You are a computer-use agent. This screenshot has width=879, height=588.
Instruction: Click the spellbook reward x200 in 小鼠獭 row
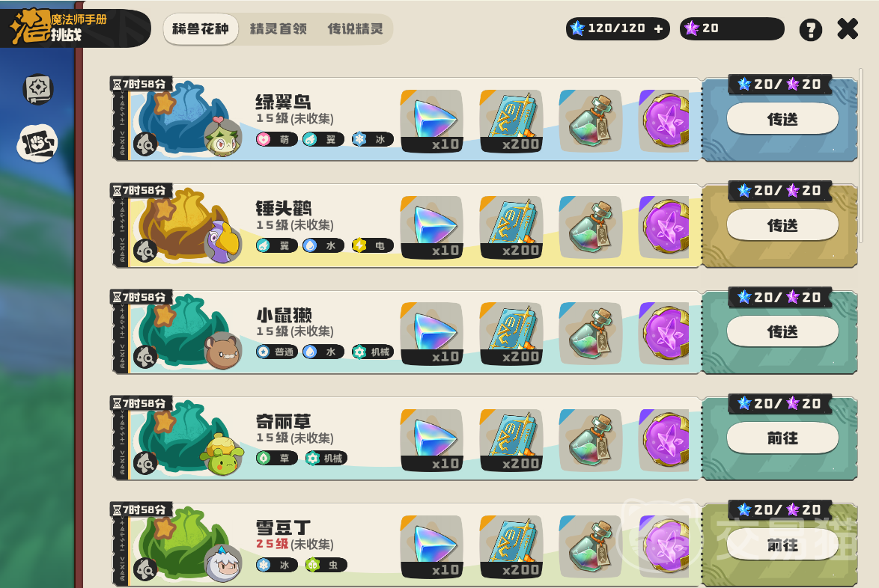[x=511, y=334]
